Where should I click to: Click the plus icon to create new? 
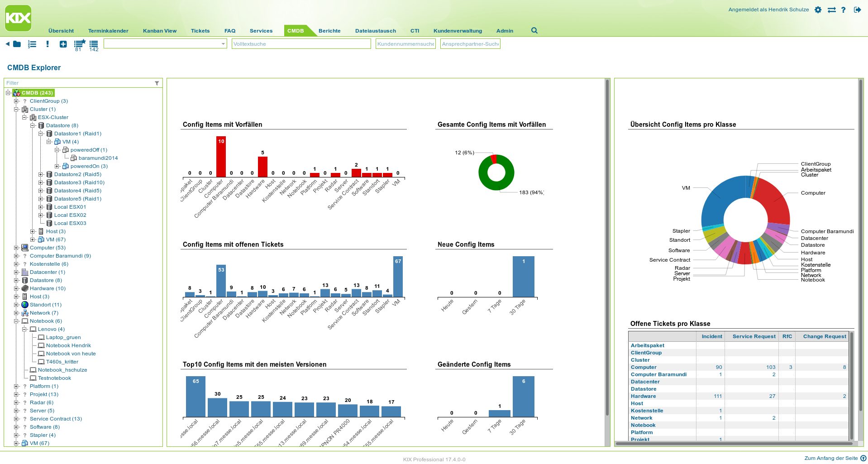click(x=63, y=44)
